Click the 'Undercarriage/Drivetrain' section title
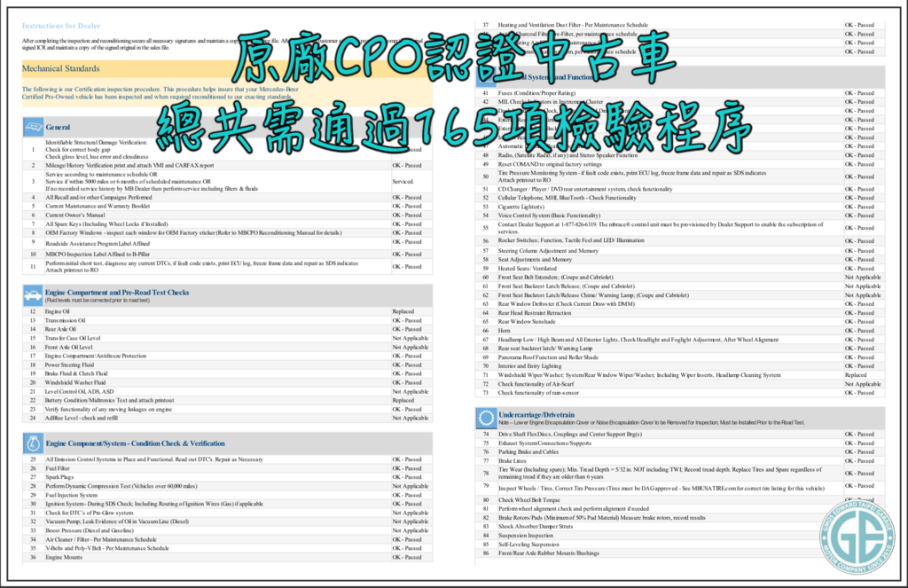Screen dimensions: 908x588 pyautogui.click(x=536, y=415)
